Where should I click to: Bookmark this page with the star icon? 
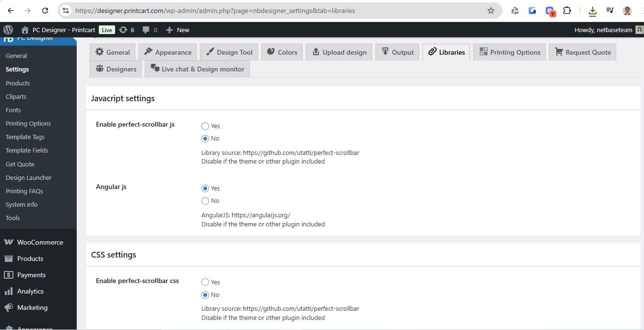tap(491, 11)
